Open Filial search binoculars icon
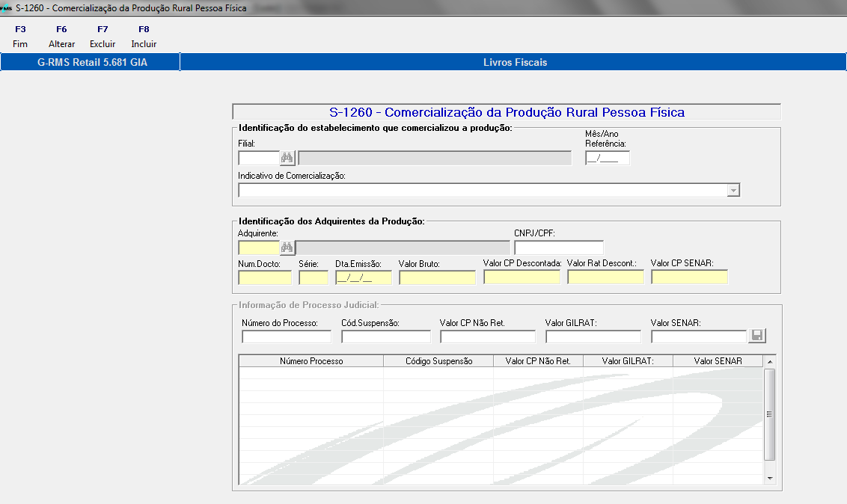847x504 pixels. tap(287, 158)
